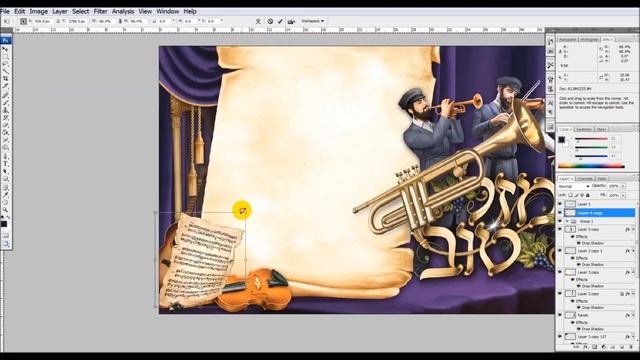The width and height of the screenshot is (640, 360).
Task: Hide Layer 4 copy with eye icon
Action: pyautogui.click(x=560, y=212)
